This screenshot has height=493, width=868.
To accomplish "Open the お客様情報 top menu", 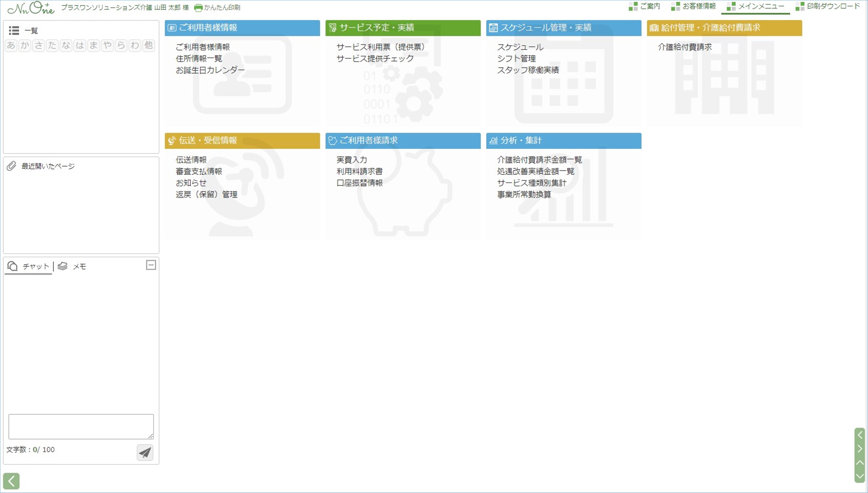I will pyautogui.click(x=699, y=6).
